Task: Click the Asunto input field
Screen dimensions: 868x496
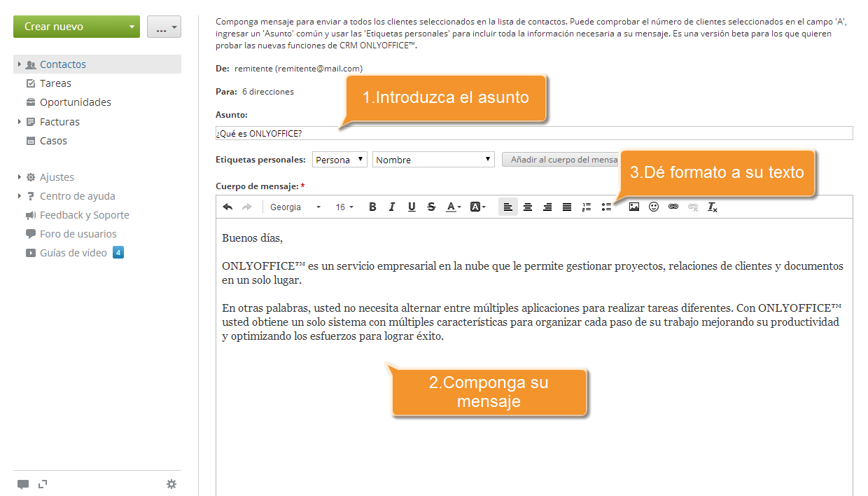Action: (534, 133)
